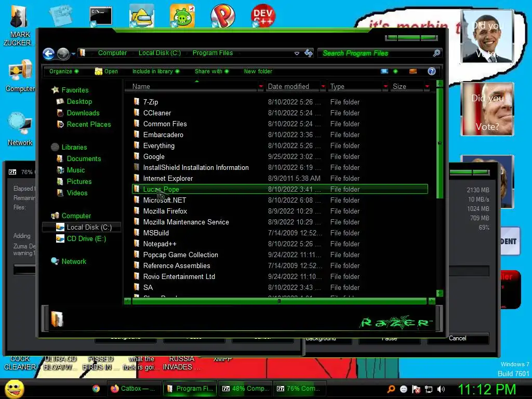Sort by the Date modified column
532x399 pixels.
click(x=292, y=87)
